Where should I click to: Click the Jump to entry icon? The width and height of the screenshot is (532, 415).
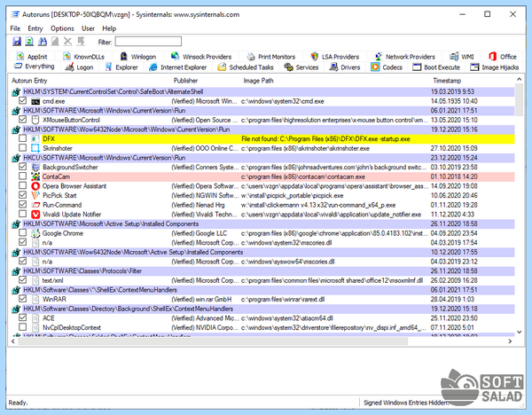(x=81, y=42)
